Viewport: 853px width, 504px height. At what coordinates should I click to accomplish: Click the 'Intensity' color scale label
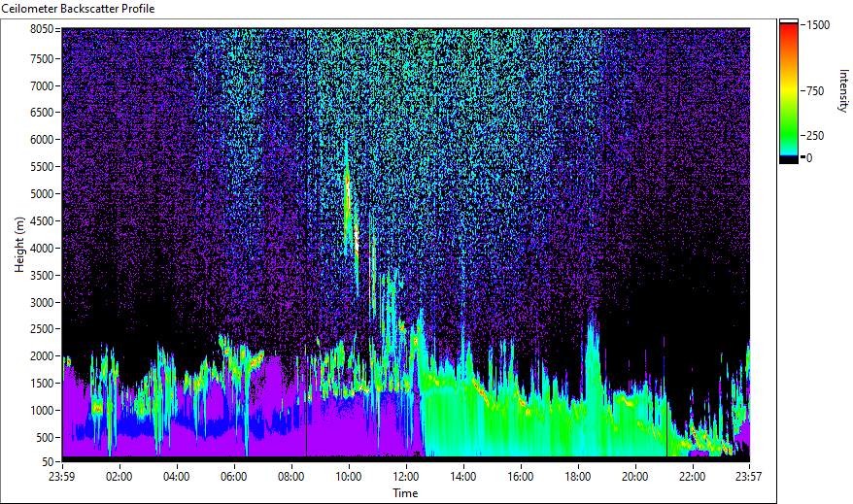tap(843, 90)
